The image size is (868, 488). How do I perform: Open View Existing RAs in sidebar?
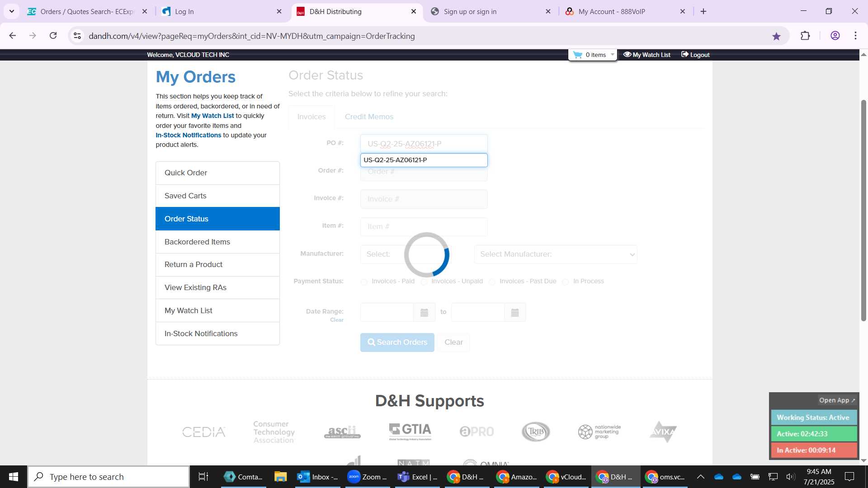coord(217,287)
